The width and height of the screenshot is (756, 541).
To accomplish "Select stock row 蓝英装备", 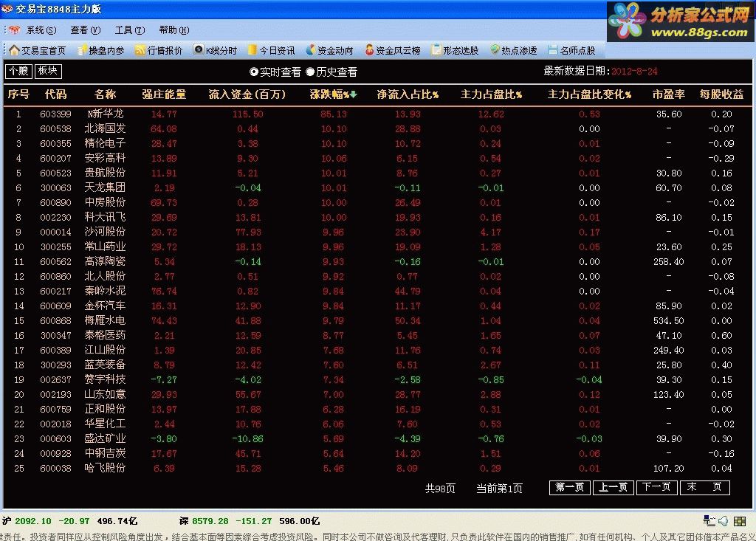I will pyautogui.click(x=377, y=365).
